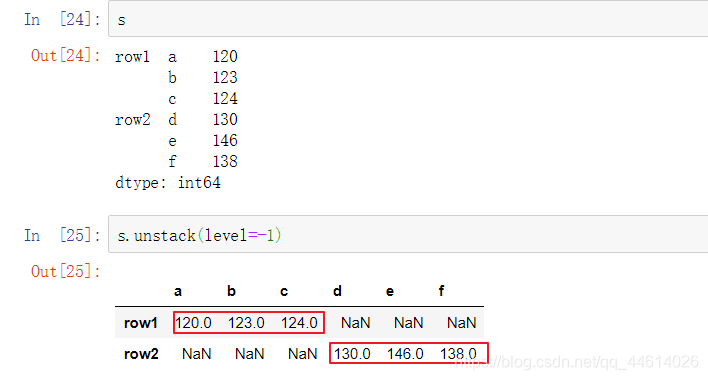Click value 138 in series output
The width and height of the screenshot is (708, 380).
[x=225, y=161]
